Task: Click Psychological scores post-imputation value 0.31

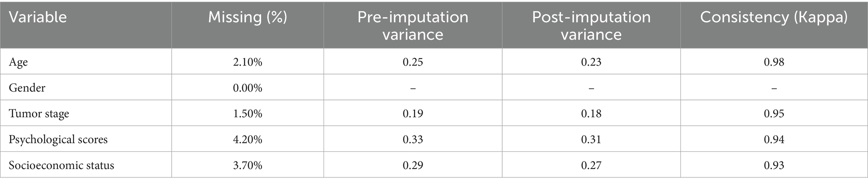Action: click(591, 139)
